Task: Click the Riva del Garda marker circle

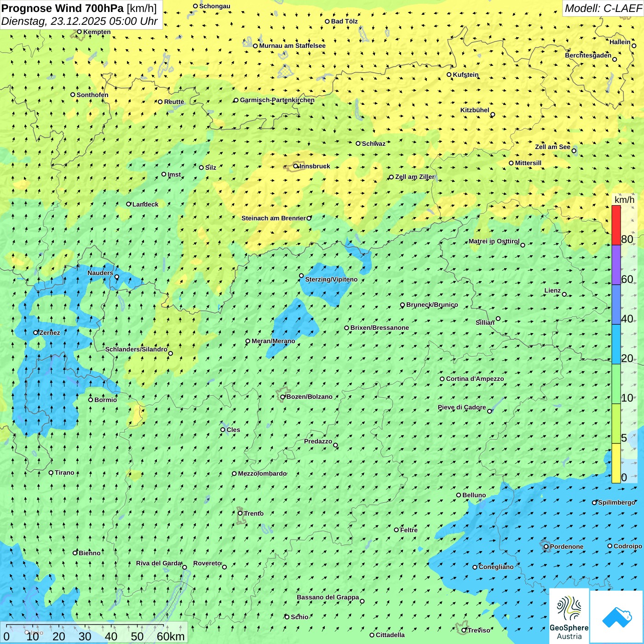Action: tap(184, 567)
